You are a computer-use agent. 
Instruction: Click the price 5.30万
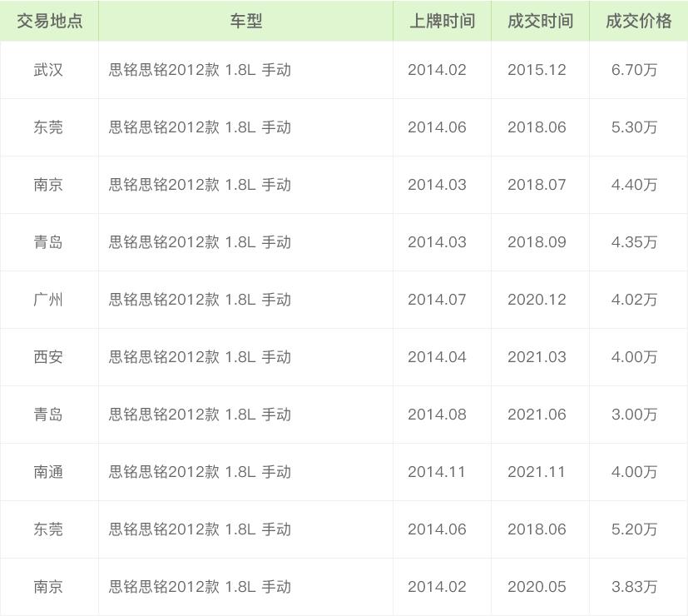[x=634, y=127]
